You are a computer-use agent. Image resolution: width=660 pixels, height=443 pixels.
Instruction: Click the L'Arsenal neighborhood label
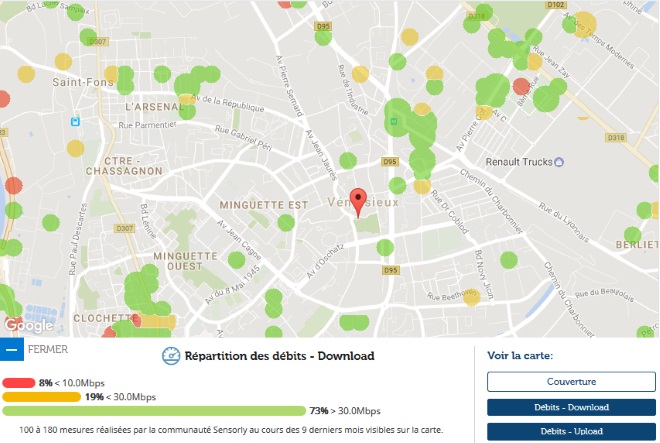(x=152, y=105)
